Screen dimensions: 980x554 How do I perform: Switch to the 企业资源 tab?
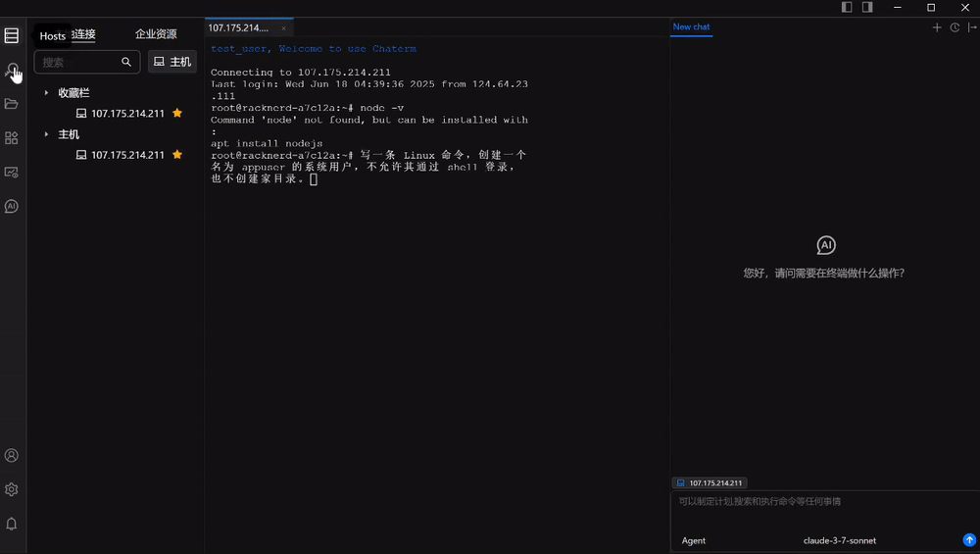[156, 33]
